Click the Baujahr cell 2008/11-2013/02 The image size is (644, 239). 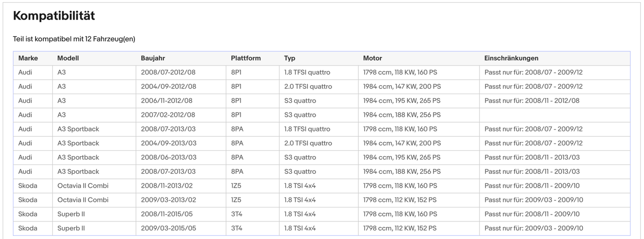pyautogui.click(x=167, y=186)
